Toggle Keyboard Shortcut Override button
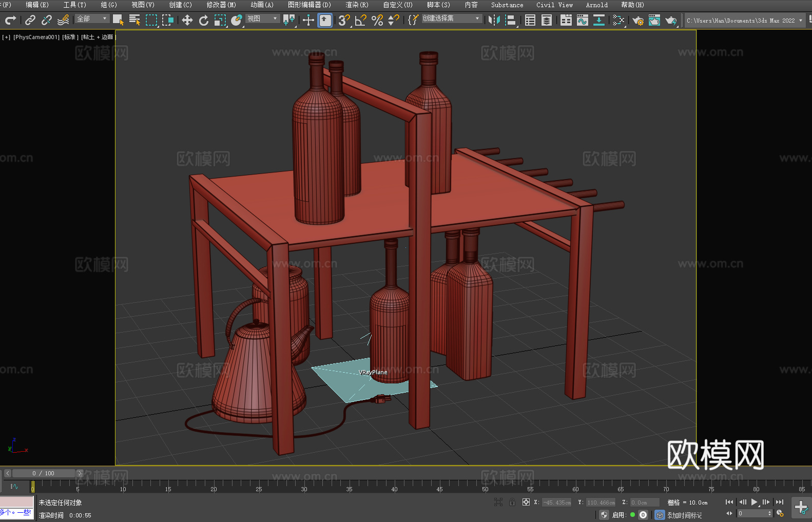This screenshot has width=812, height=522. pos(325,20)
